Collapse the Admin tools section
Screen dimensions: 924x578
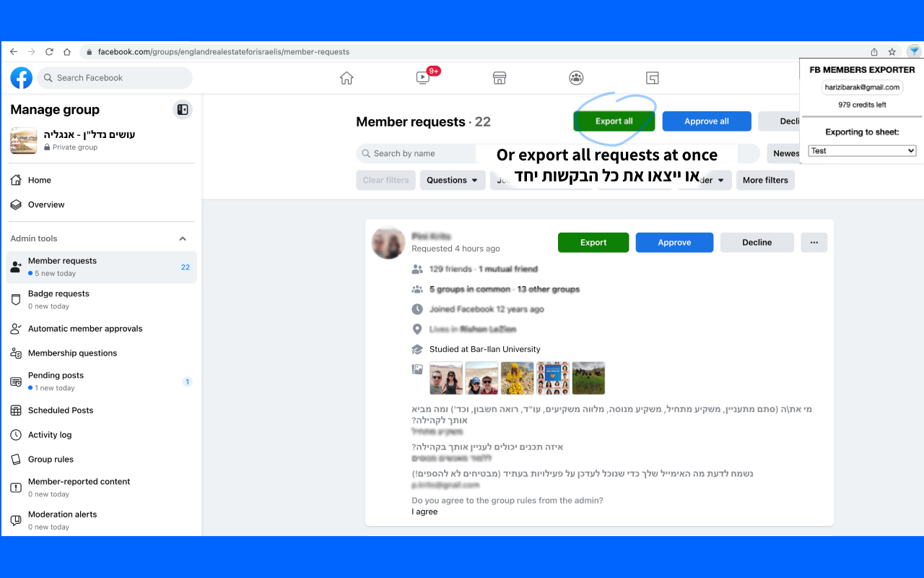click(183, 238)
